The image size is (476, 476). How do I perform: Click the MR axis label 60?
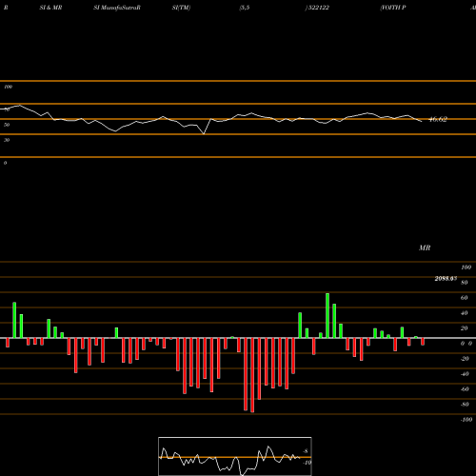(464, 298)
